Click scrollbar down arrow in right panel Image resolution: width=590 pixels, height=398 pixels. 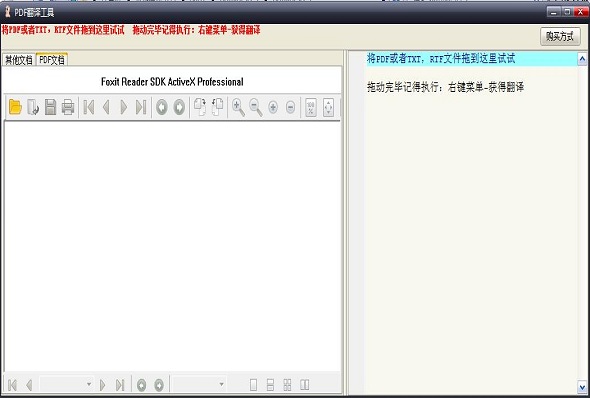pos(582,386)
